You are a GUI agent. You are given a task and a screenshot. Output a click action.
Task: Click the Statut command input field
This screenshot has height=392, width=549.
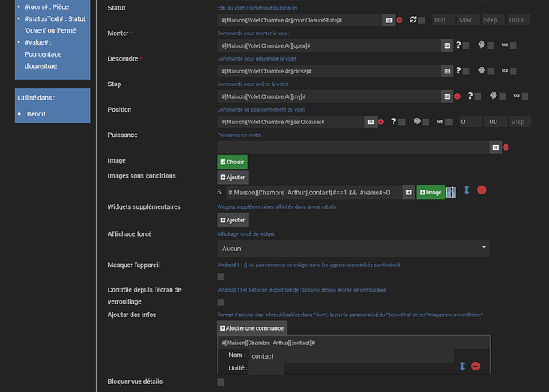tap(300, 20)
